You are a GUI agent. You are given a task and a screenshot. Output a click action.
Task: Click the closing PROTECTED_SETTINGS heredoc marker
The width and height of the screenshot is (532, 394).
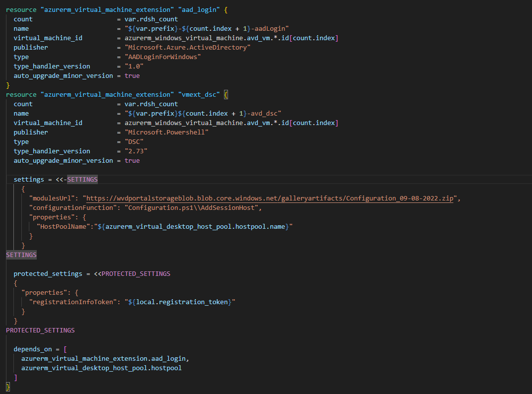coord(40,330)
